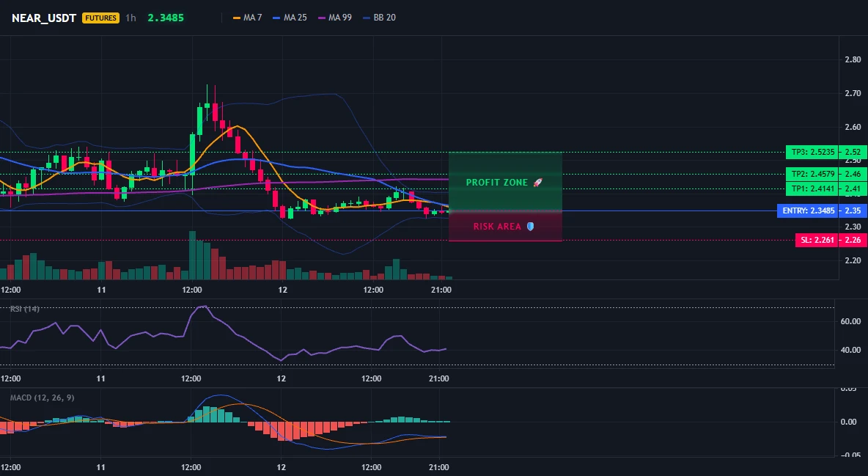Click the 40.00 RSI axis value
This screenshot has height=476, width=868.
pyautogui.click(x=850, y=350)
